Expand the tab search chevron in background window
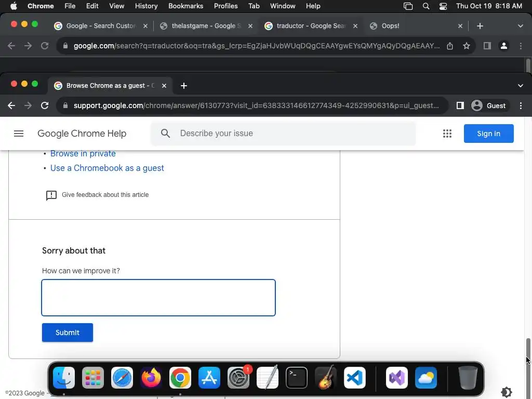The image size is (532, 399). tap(521, 26)
